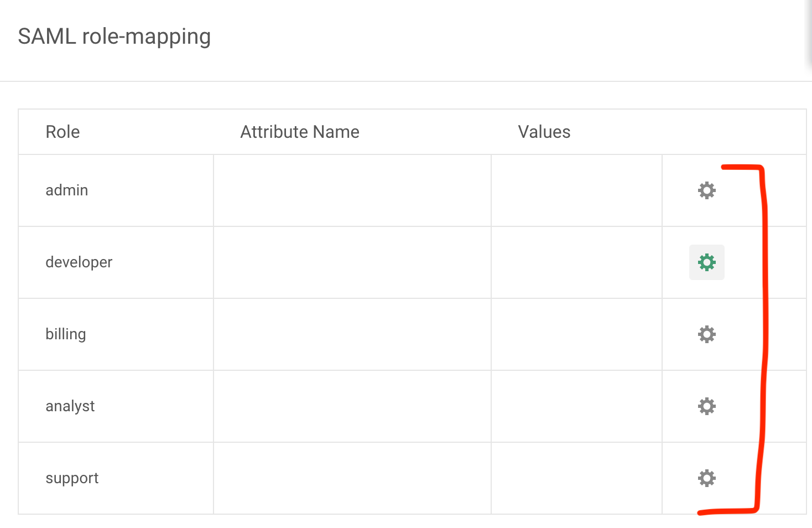Image resolution: width=812 pixels, height=528 pixels.
Task: Open the gear settings for analyst role
Action: (x=706, y=406)
